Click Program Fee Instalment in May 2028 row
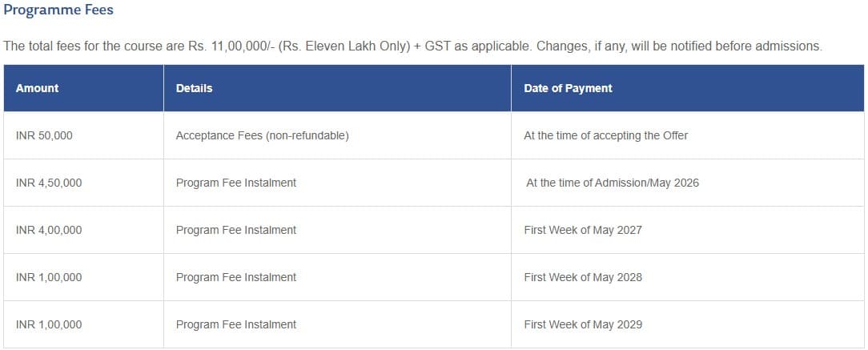868x350 pixels. pyautogui.click(x=235, y=277)
